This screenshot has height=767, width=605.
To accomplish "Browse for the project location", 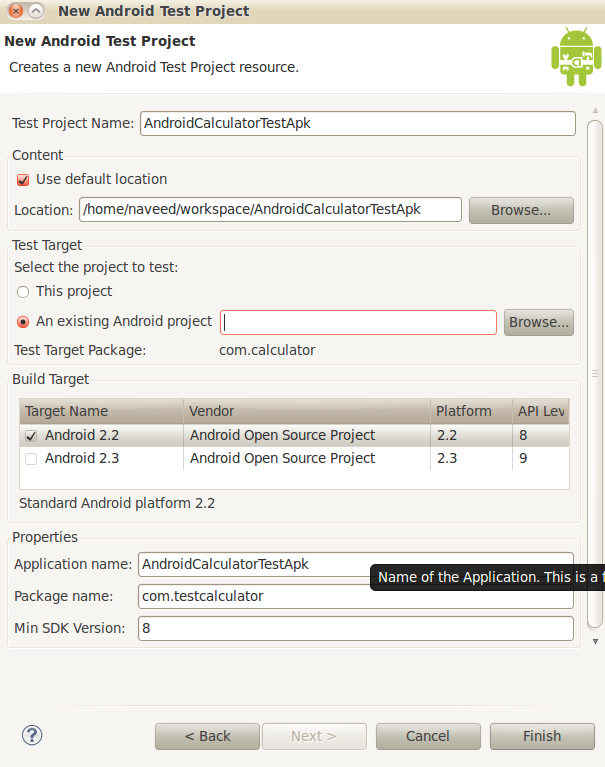I will [x=520, y=210].
